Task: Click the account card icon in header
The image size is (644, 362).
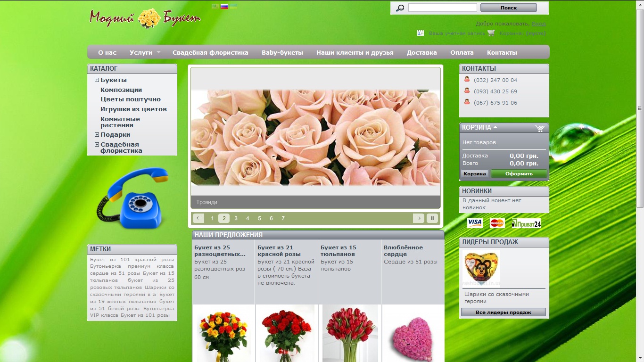Action: [x=421, y=33]
